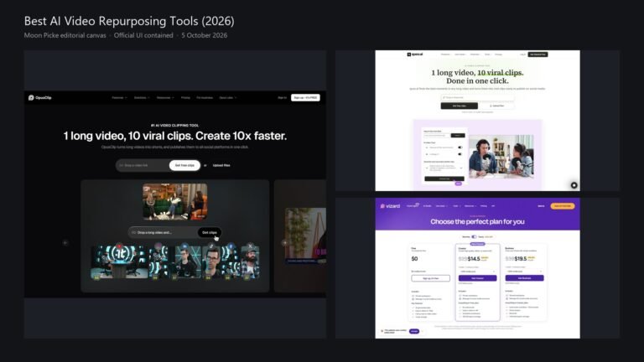Click the "Best AI Video Repurposing Tools (2026)" title
Image resolution: width=644 pixels, height=362 pixels.
coord(129,21)
